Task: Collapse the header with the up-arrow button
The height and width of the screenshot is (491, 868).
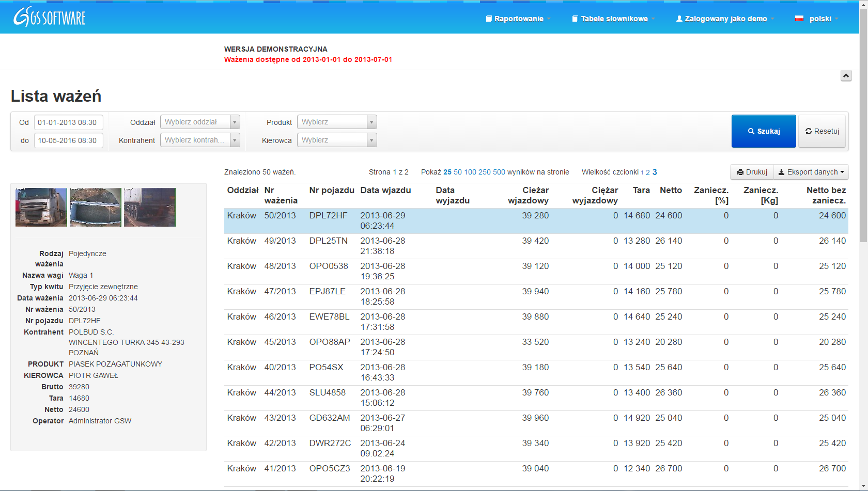Action: click(846, 76)
